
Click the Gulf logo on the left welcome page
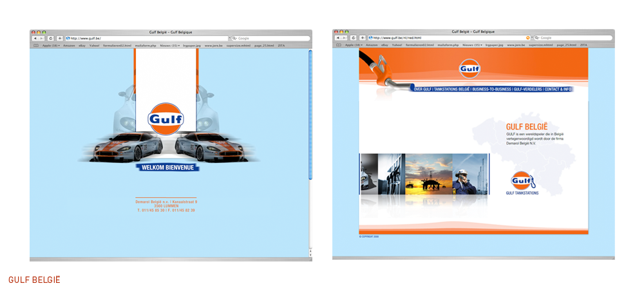click(166, 119)
